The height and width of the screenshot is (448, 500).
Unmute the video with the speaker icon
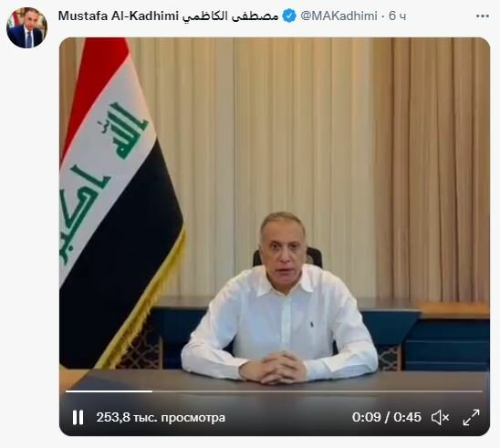(440, 417)
